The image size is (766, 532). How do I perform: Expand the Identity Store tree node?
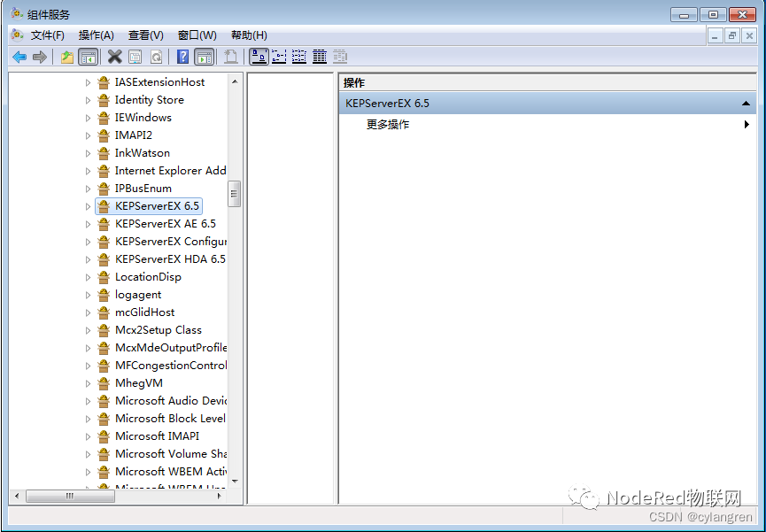click(88, 100)
